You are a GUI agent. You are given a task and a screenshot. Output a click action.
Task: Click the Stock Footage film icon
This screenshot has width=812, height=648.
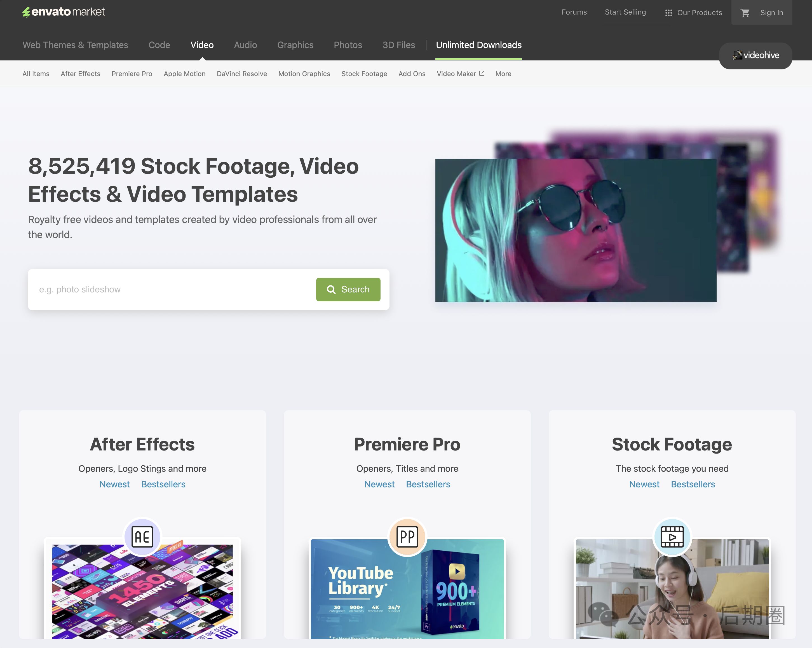coord(672,537)
